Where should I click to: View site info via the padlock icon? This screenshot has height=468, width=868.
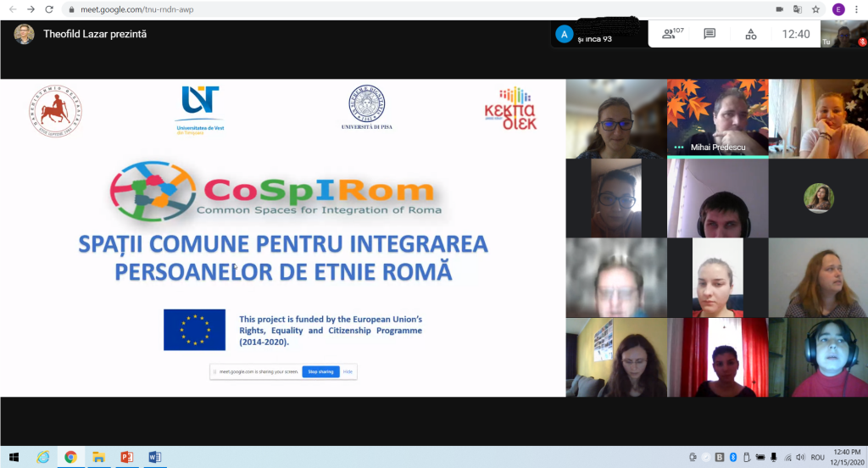point(71,9)
